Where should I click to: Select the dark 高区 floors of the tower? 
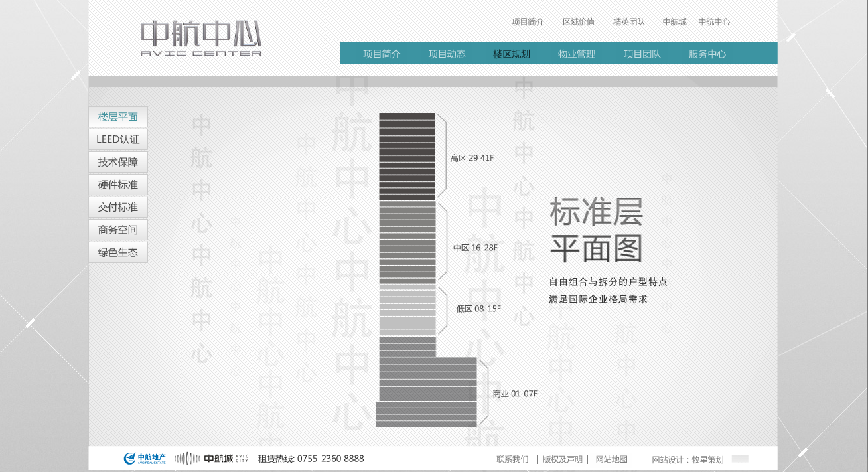click(x=407, y=157)
